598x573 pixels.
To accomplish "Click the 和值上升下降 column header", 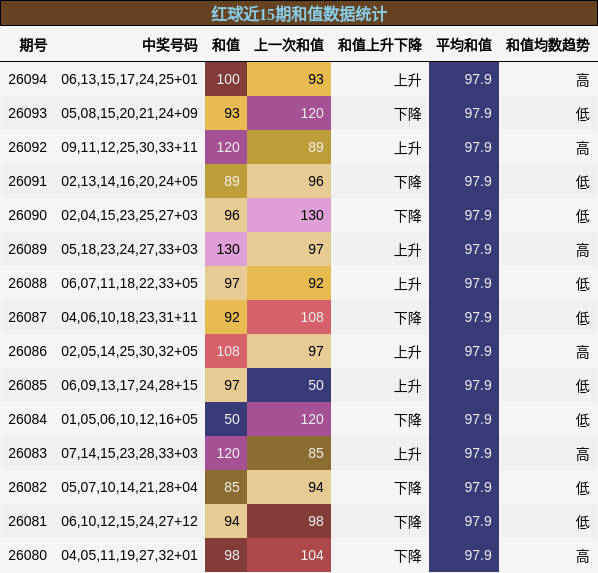I will [x=380, y=45].
